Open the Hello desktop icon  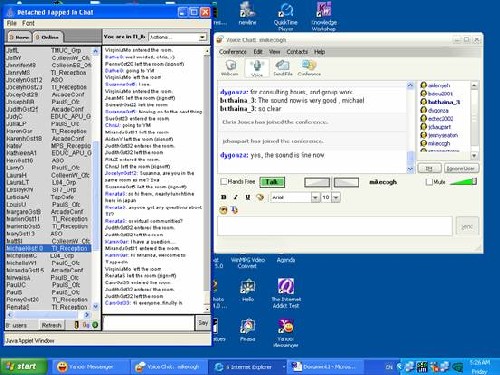(x=248, y=290)
